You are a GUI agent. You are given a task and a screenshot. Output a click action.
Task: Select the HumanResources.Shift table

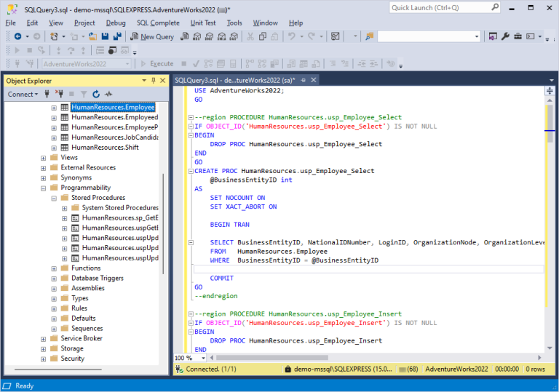click(x=105, y=148)
